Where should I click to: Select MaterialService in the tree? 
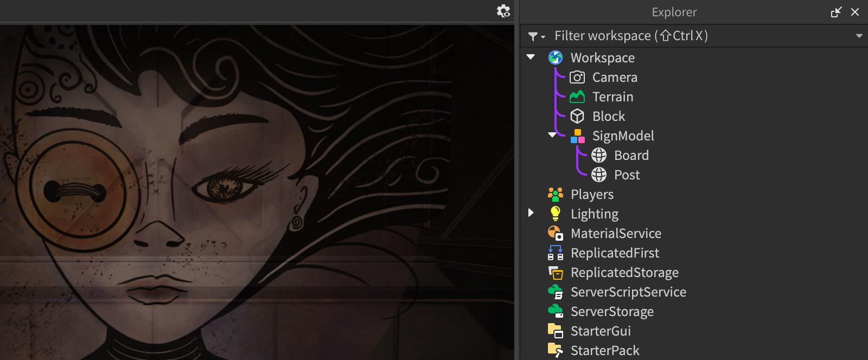click(616, 233)
